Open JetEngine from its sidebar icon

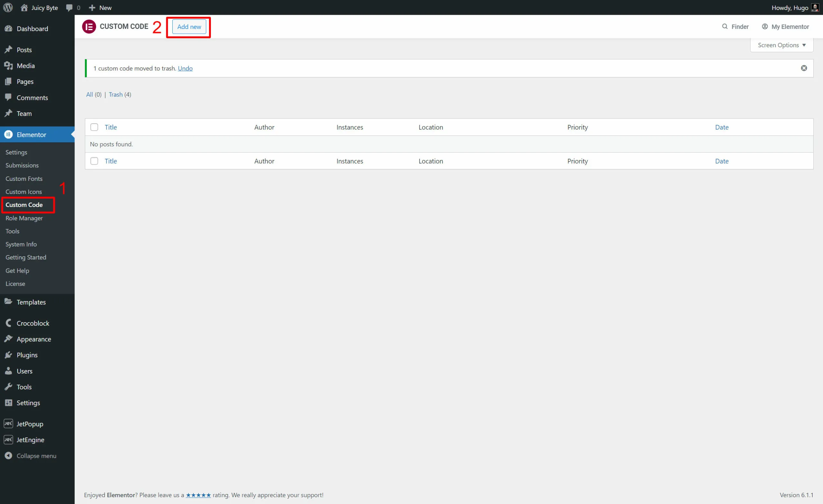pyautogui.click(x=8, y=439)
